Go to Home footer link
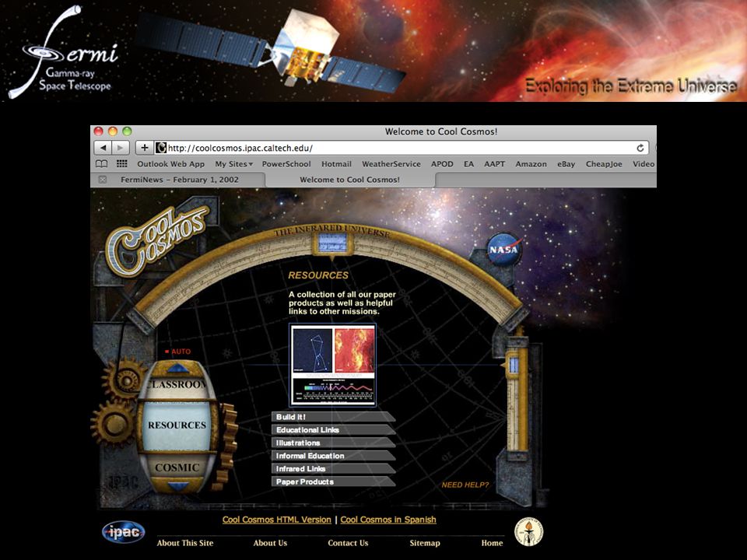747x560 pixels. 492,543
